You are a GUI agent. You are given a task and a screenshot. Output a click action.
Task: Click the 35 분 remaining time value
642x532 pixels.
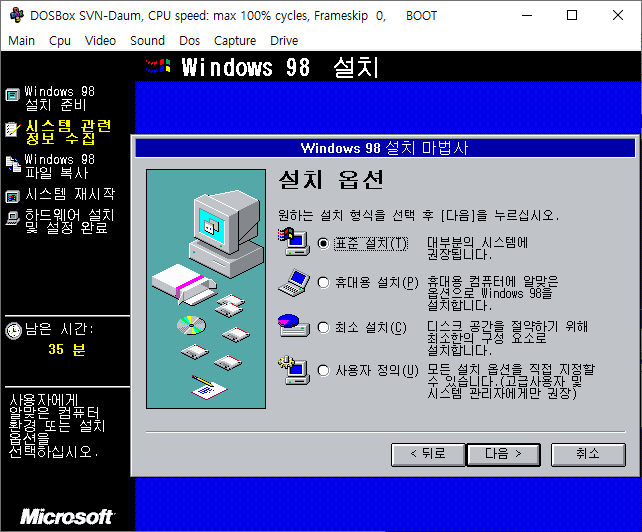tap(67, 349)
